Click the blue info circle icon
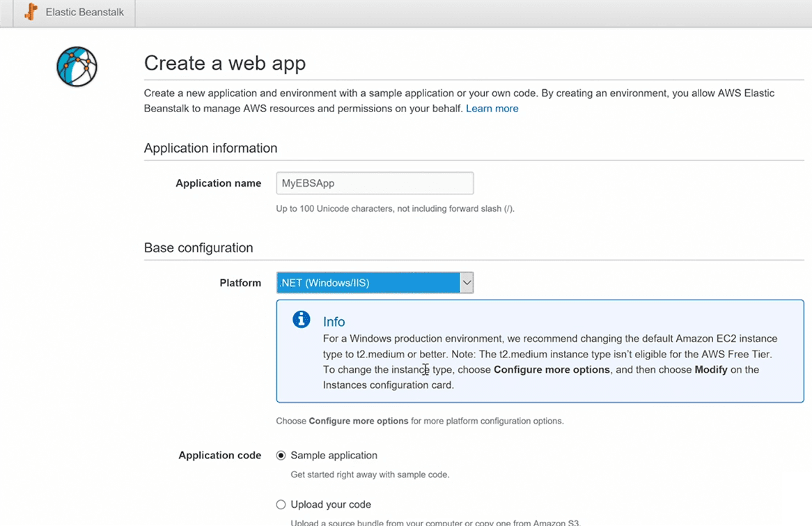The image size is (812, 526). coord(301,320)
